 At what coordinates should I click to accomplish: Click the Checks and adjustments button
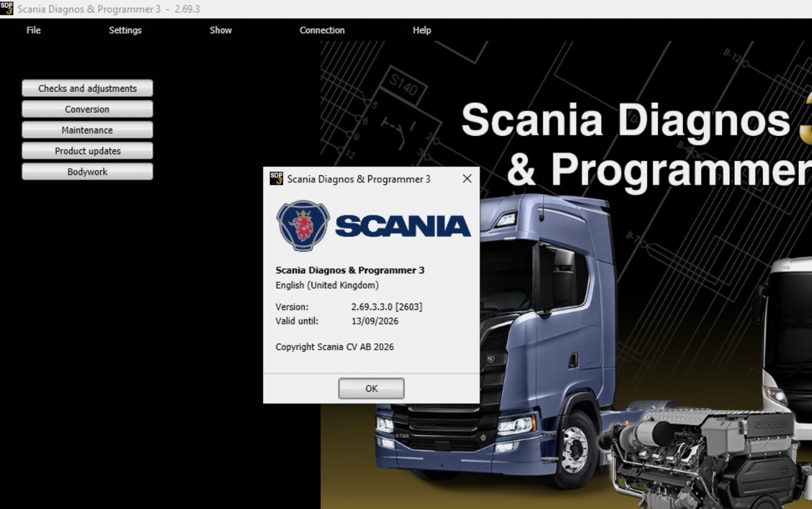coord(87,89)
